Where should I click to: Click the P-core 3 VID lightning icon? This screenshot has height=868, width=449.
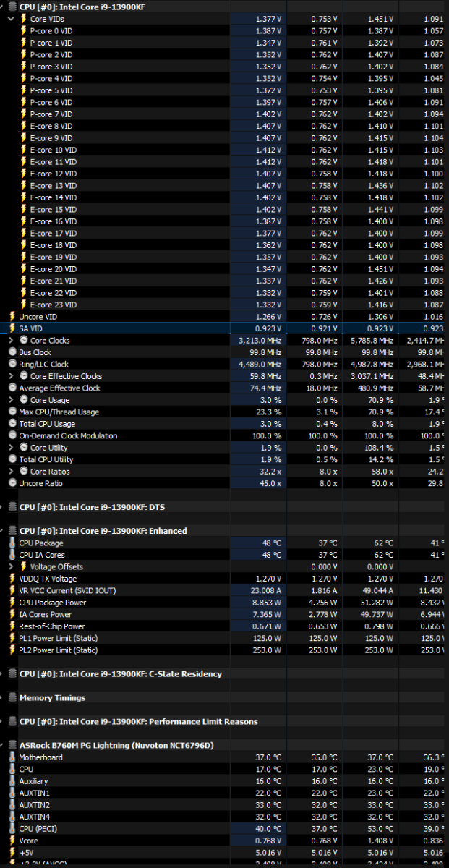tap(23, 67)
